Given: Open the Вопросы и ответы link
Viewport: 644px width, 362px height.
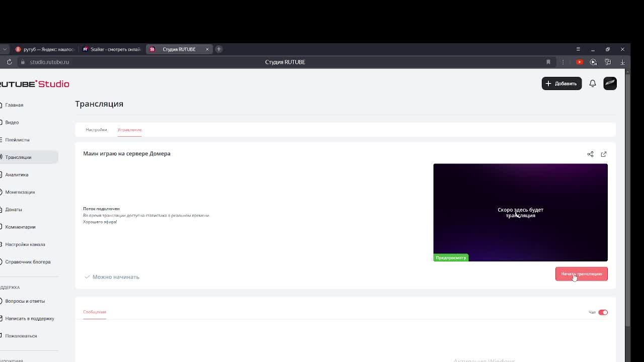Looking at the screenshot, I should coord(25,301).
